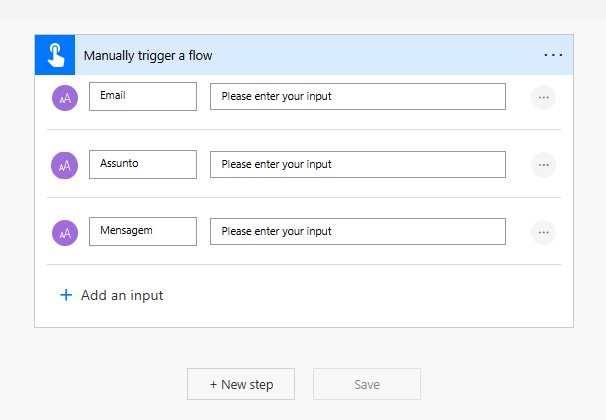606x420 pixels.
Task: Open options menu for the Mensagem input
Action: pyautogui.click(x=543, y=232)
